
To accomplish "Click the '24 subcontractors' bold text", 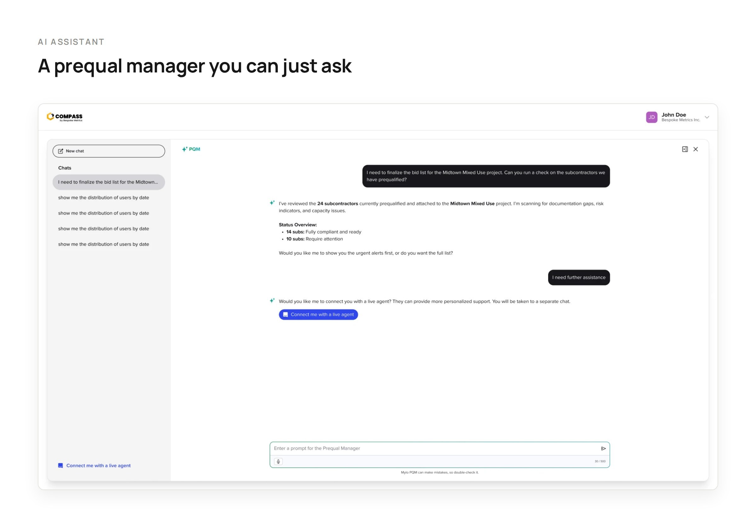I will click(x=337, y=203).
